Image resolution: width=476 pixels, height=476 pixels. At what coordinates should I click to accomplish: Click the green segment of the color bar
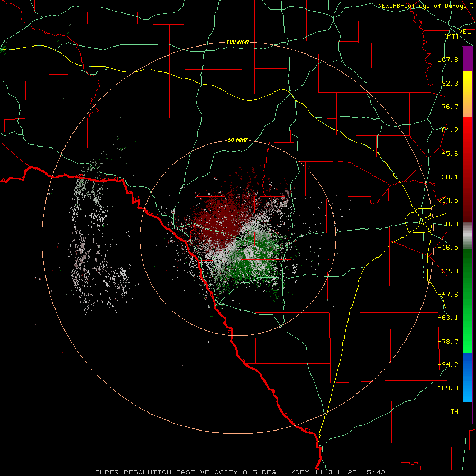coord(467,300)
